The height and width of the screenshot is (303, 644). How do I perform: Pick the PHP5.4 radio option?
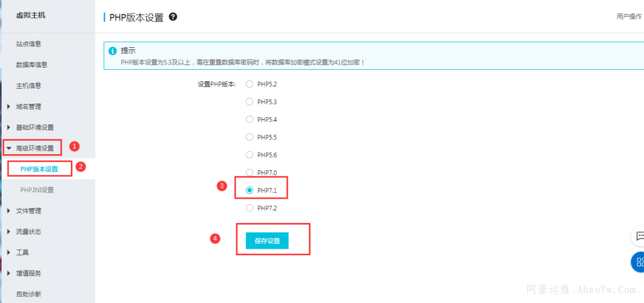tap(249, 119)
